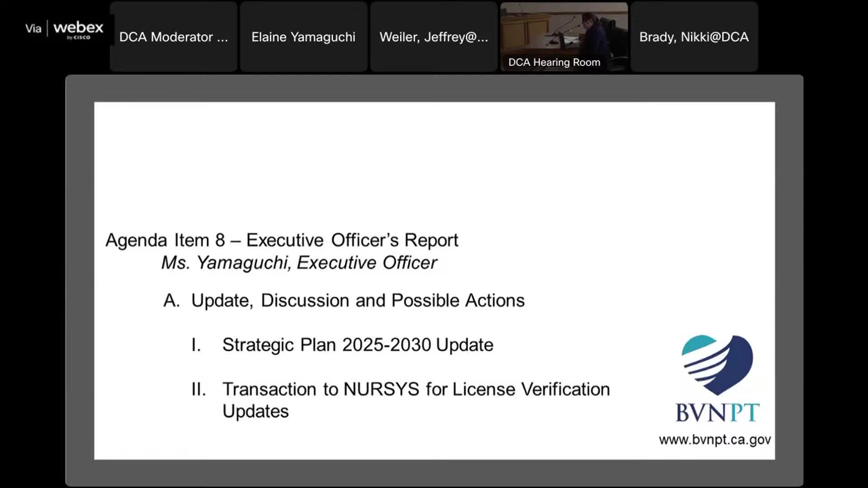The height and width of the screenshot is (488, 868).
Task: Select the Strategic Plan 2025-2030 Update item
Action: point(357,345)
